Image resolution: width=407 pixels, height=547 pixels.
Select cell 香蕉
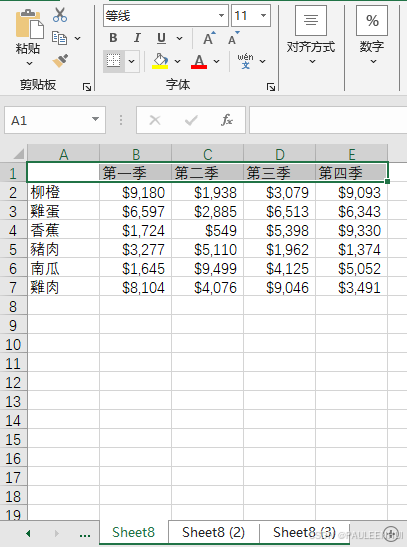63,230
